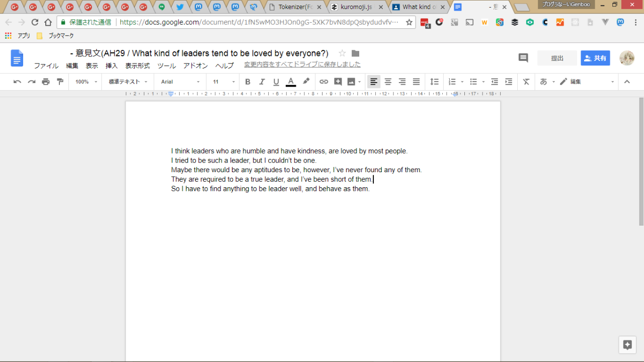Click the clear formatting icon
The width and height of the screenshot is (644, 362).
[526, 82]
